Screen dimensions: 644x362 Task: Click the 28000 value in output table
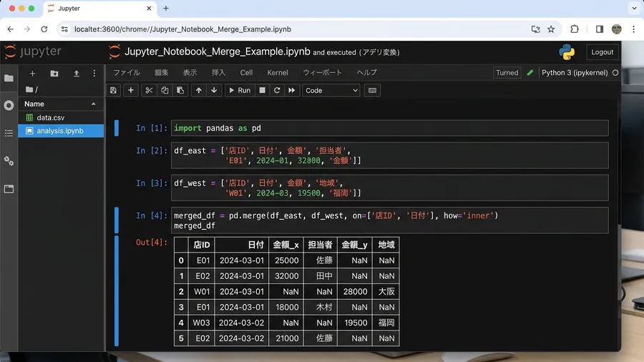click(x=355, y=291)
